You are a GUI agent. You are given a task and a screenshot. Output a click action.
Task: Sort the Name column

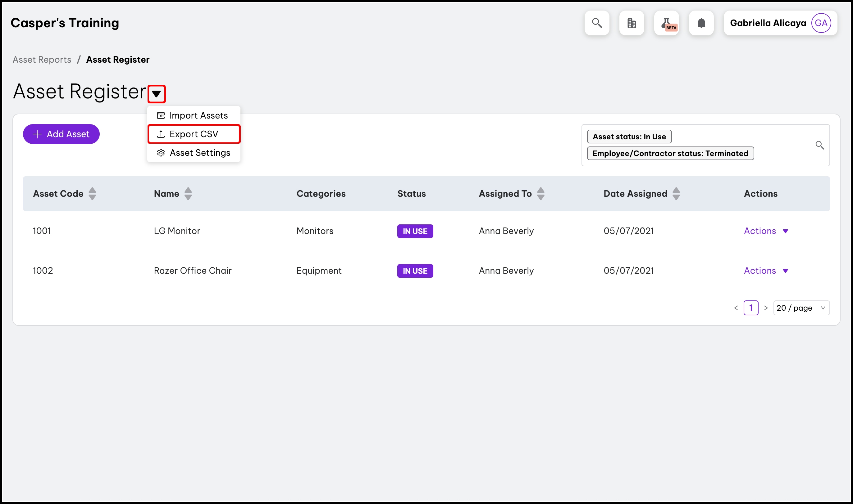pyautogui.click(x=188, y=194)
